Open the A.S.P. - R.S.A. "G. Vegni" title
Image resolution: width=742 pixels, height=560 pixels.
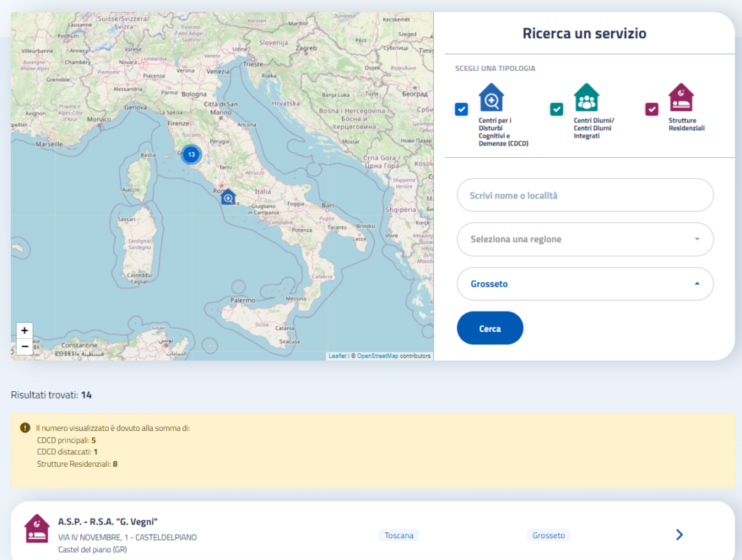point(108,522)
